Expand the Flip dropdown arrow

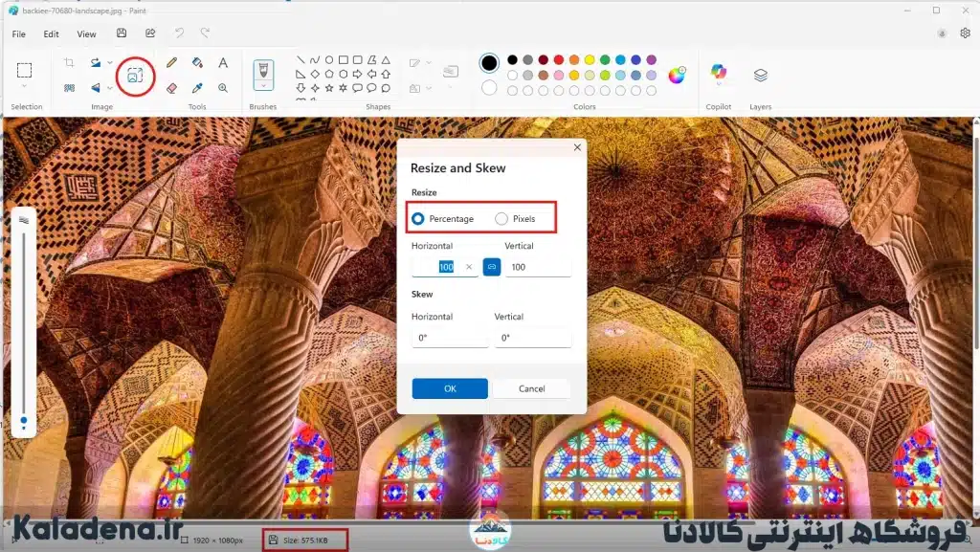pos(110,88)
